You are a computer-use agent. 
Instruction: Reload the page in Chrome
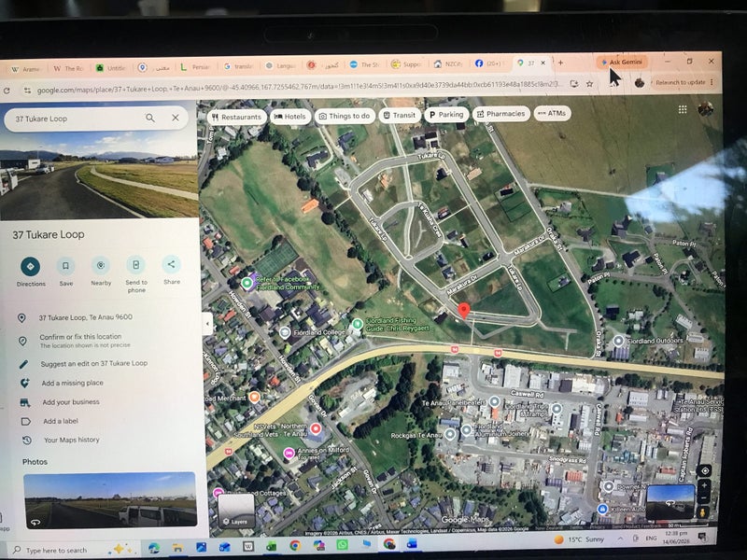[x=7, y=91]
